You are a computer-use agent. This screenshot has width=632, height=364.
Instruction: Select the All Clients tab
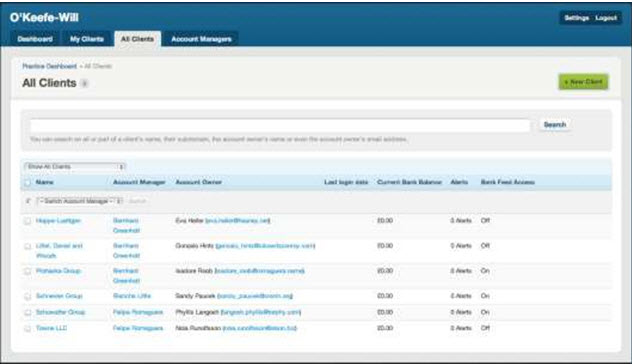(x=137, y=39)
